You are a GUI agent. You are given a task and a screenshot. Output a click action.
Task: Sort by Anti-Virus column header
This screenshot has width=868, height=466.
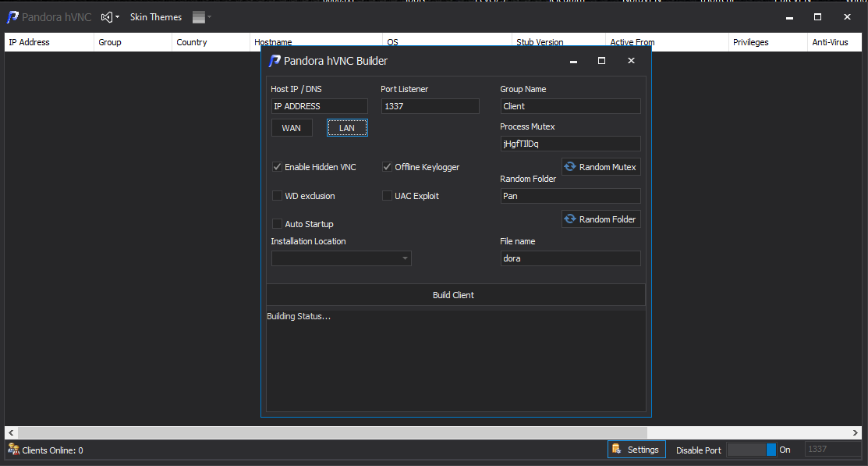click(x=834, y=42)
